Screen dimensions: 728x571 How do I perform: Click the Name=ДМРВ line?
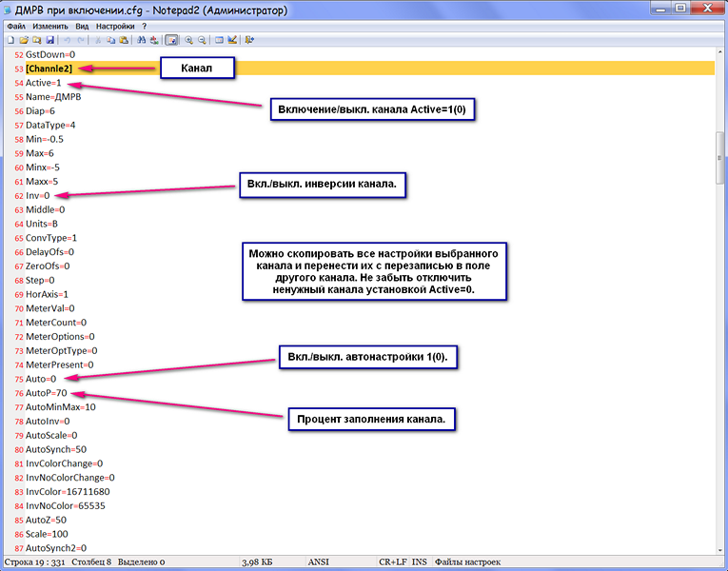(x=53, y=97)
